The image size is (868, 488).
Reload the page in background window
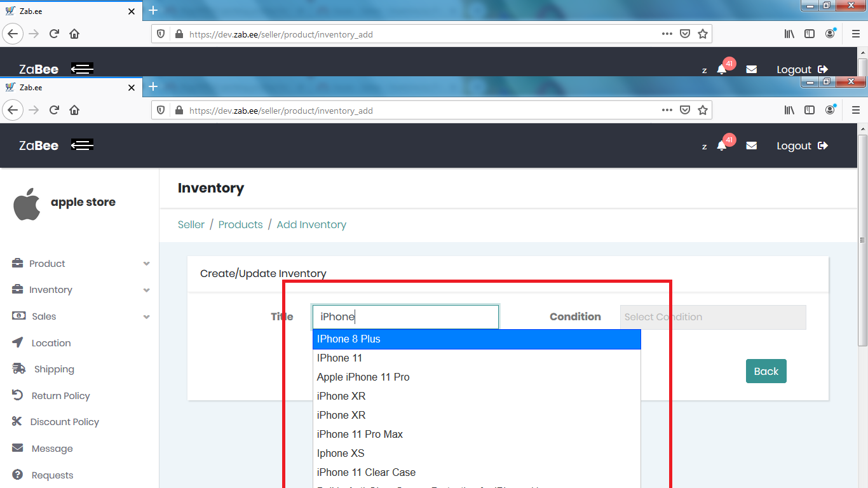coord(54,34)
